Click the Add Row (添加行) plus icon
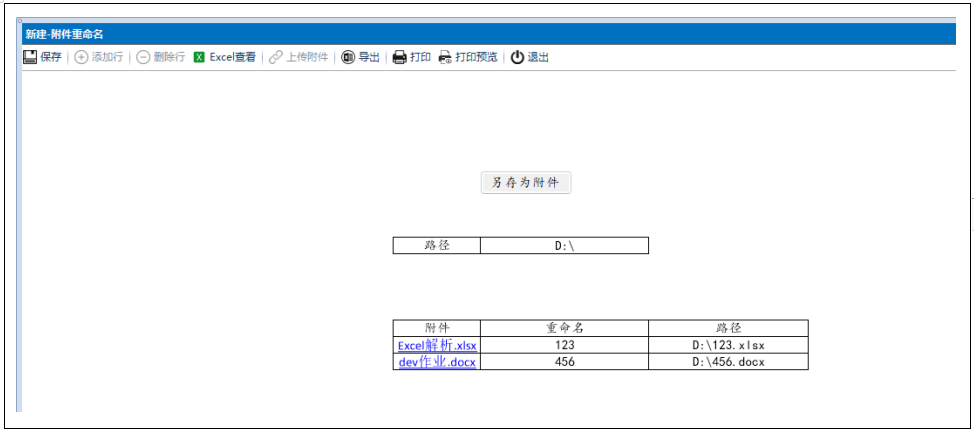The width and height of the screenshot is (974, 431). tap(82, 57)
